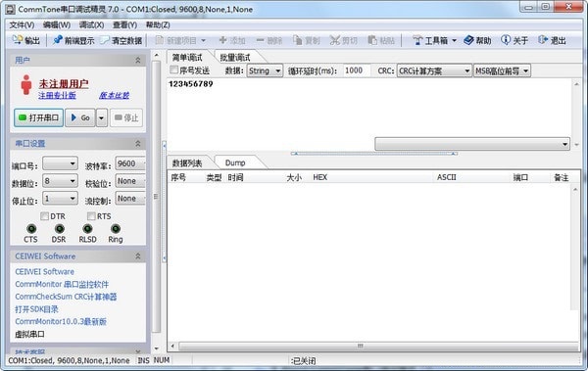Click the DSR indicator light
This screenshot has height=371, width=588.
tap(59, 229)
